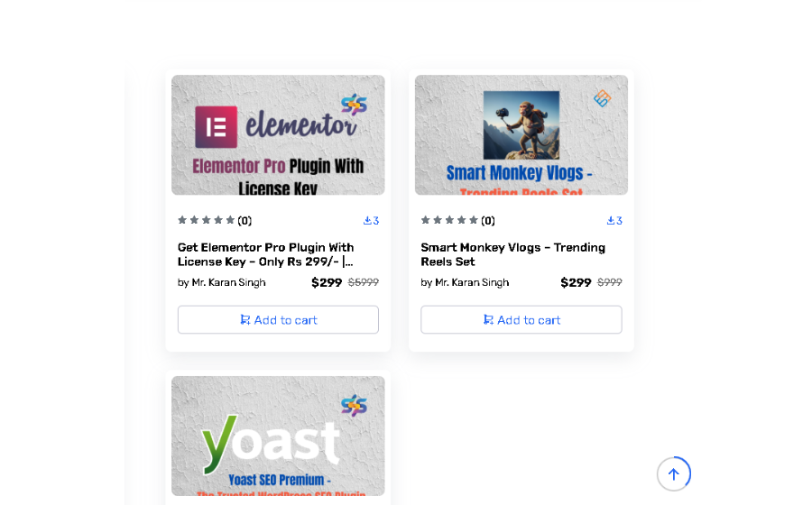Click download count icon on Smart Monkey card

(611, 220)
